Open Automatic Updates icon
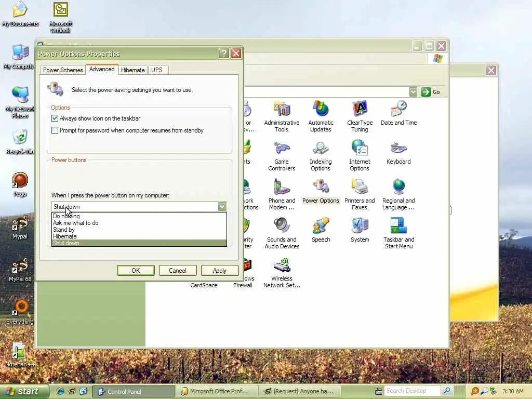Image resolution: width=532 pixels, height=399 pixels. [x=321, y=116]
